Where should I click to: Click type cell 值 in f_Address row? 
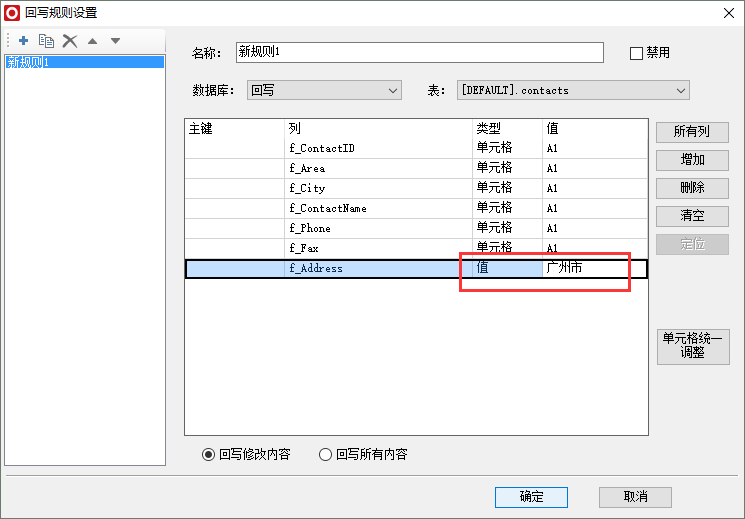[x=507, y=269]
